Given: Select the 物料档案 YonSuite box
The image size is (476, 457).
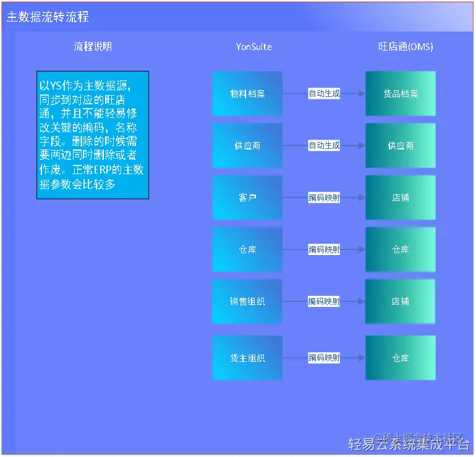Looking at the screenshot, I should point(247,94).
